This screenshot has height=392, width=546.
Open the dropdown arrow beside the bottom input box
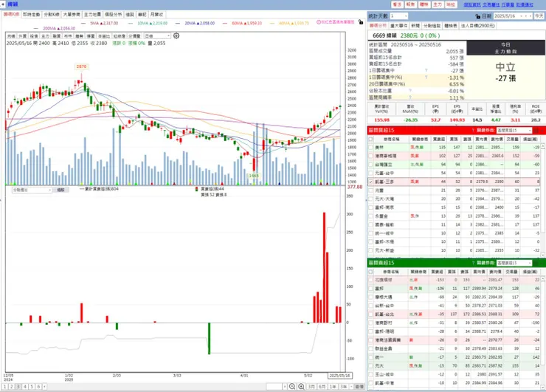click(x=285, y=386)
